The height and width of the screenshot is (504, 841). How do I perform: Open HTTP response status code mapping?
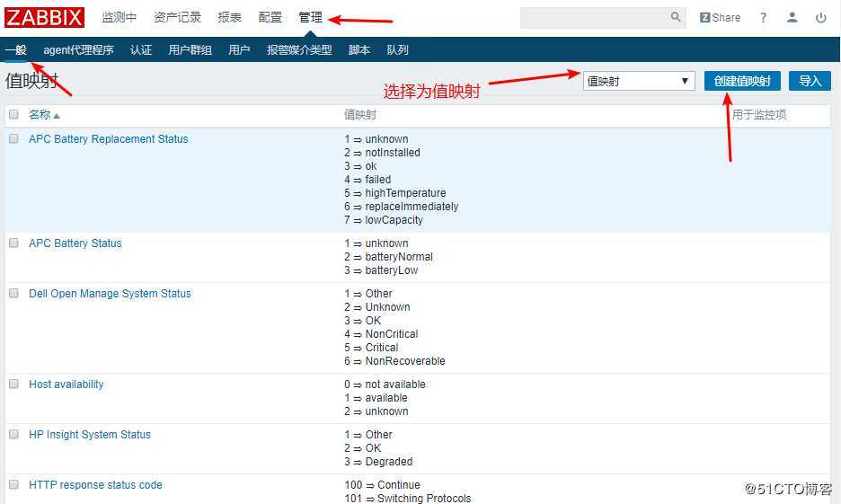pyautogui.click(x=95, y=485)
